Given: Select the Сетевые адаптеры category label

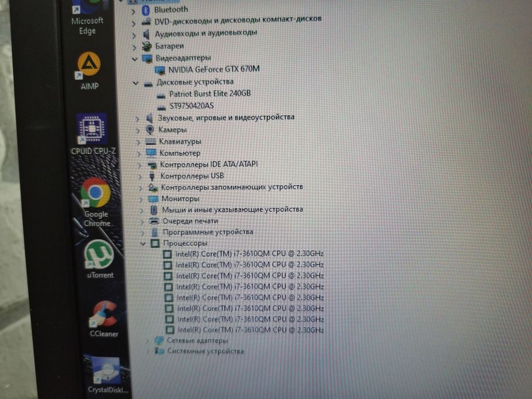Looking at the screenshot, I should [197, 340].
